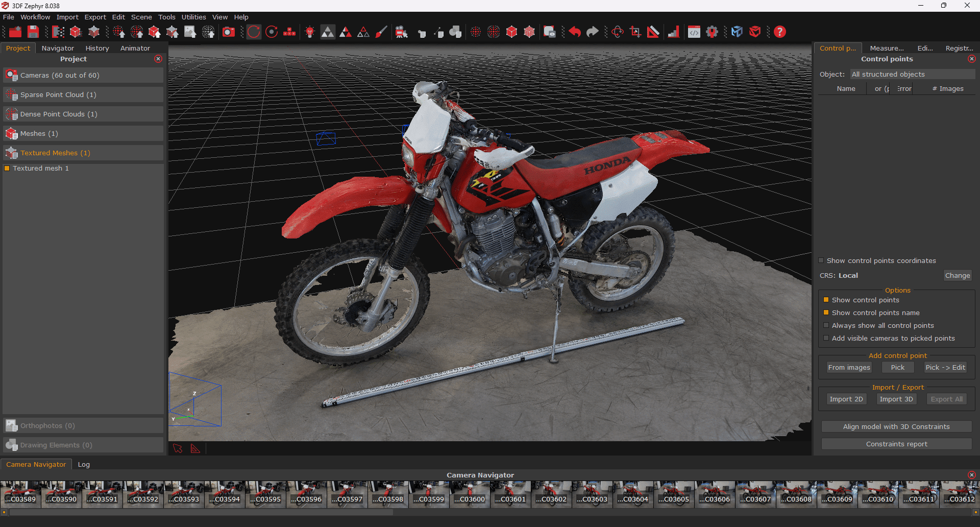Screen dimensions: 980x527
Task: Select the wireframe triangles render mode
Action: (x=363, y=32)
